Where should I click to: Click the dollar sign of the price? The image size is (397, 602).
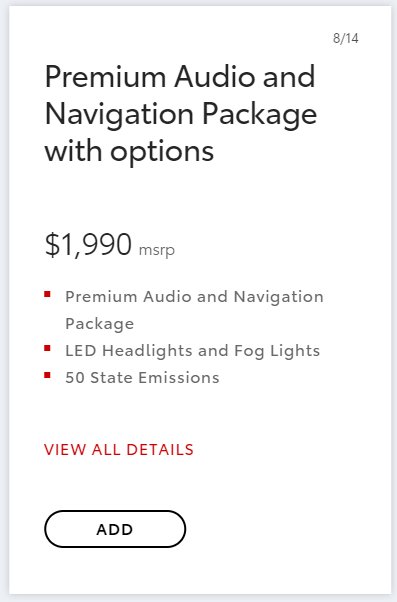[x=52, y=245]
